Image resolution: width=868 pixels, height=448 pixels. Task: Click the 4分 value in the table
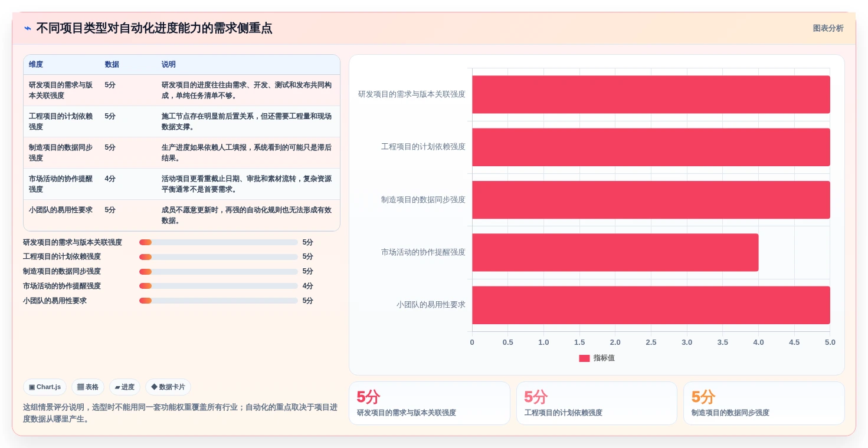point(110,179)
